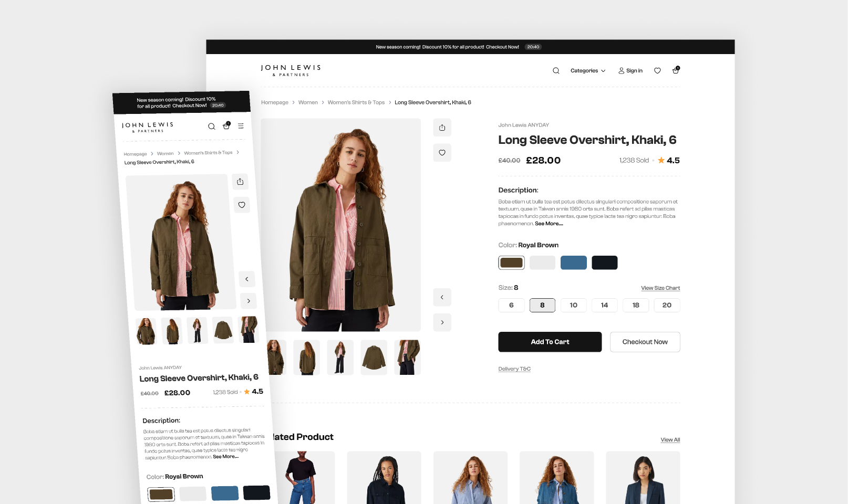This screenshot has width=848, height=504.
Task: Open the shopping cart icon in the header
Action: [675, 70]
